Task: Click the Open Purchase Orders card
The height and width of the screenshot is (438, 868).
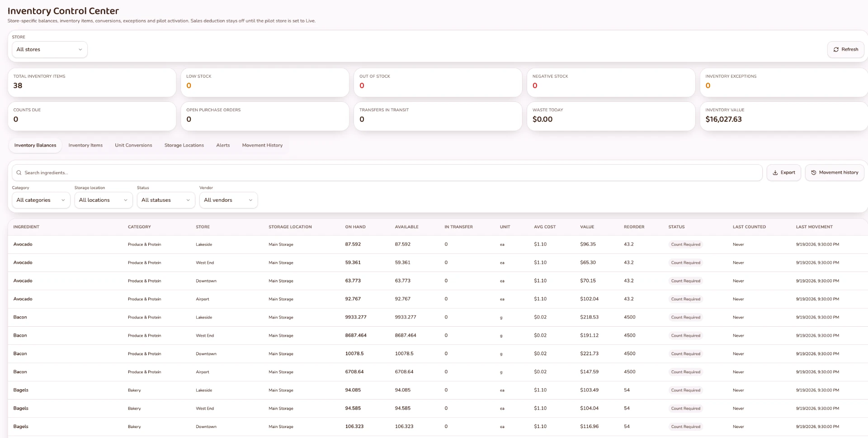Action: [265, 116]
